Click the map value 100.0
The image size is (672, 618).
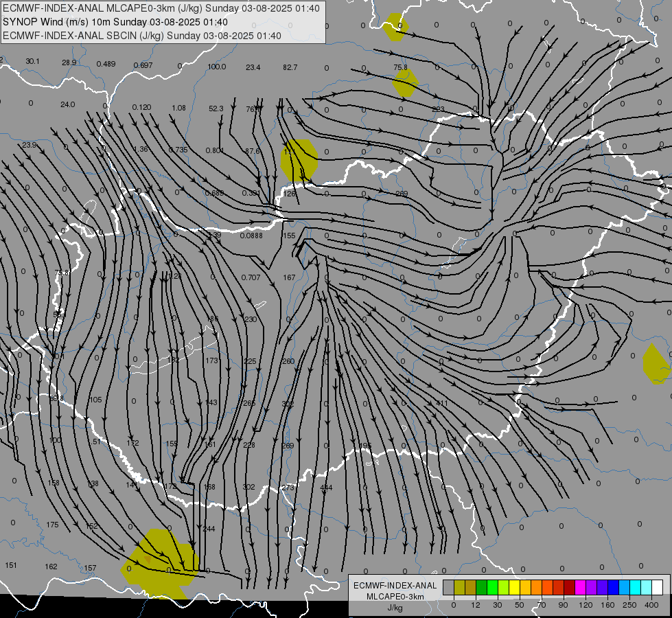pyautogui.click(x=217, y=67)
